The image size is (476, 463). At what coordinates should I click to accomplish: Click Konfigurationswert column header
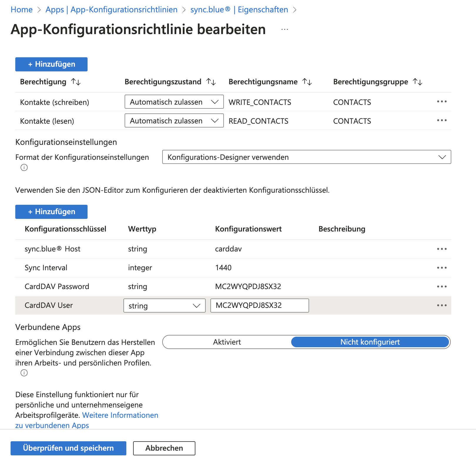pos(248,229)
